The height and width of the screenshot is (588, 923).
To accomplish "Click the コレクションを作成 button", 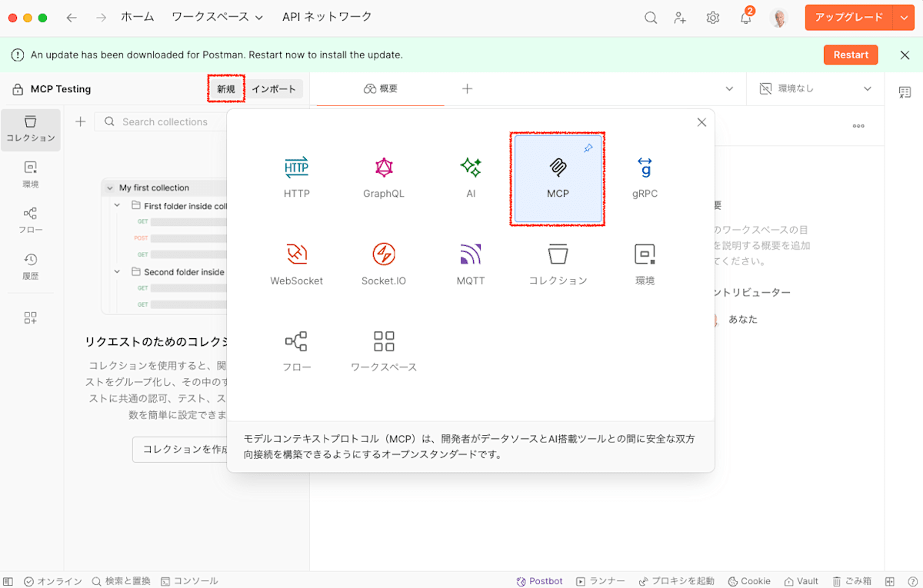I will click(180, 449).
